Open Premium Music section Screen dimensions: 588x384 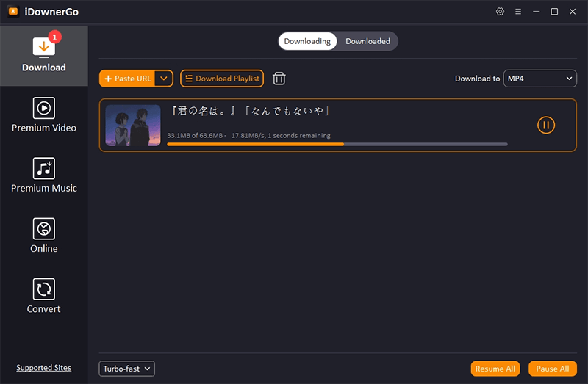pos(44,175)
